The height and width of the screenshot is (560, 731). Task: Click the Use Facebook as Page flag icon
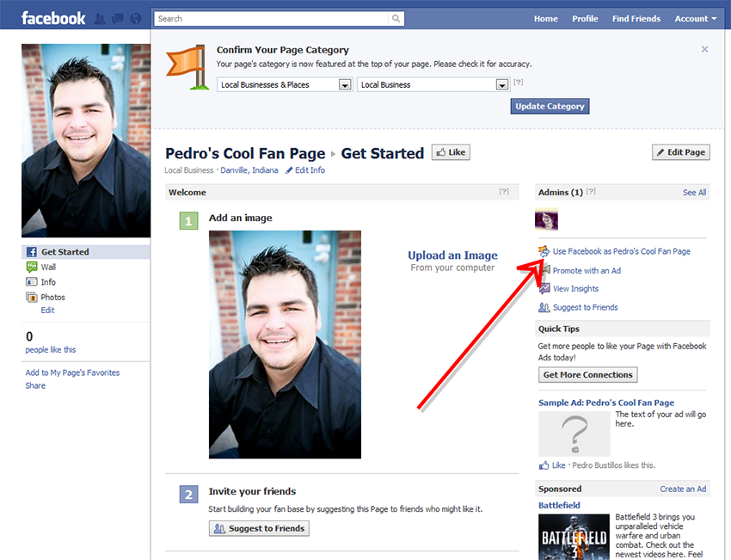[544, 251]
